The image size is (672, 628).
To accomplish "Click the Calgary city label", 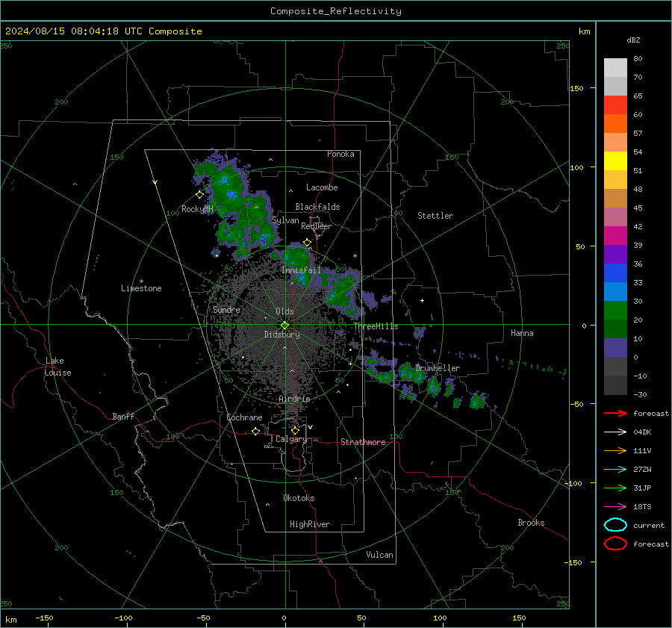I will pyautogui.click(x=291, y=439).
